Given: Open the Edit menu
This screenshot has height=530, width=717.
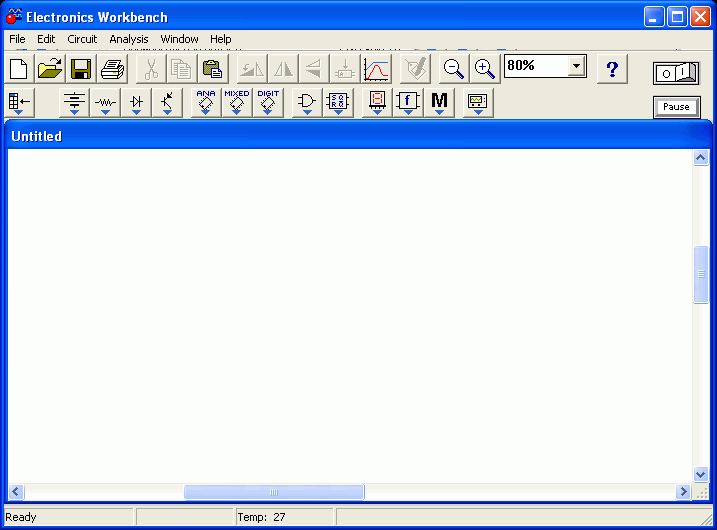Looking at the screenshot, I should pyautogui.click(x=46, y=39).
